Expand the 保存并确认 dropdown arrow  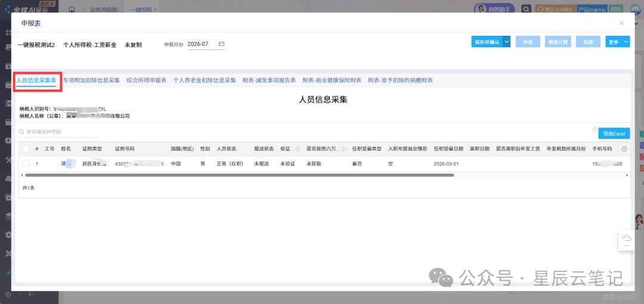[506, 42]
